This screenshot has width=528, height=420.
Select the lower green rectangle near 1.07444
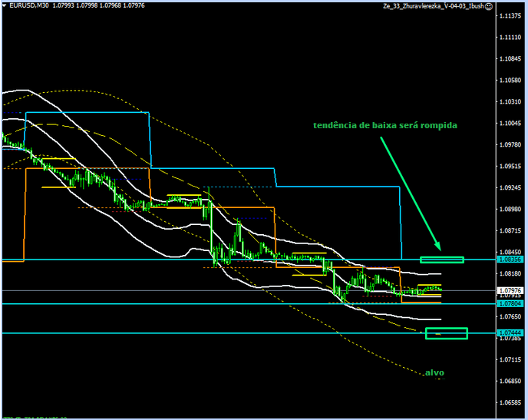[x=446, y=333]
